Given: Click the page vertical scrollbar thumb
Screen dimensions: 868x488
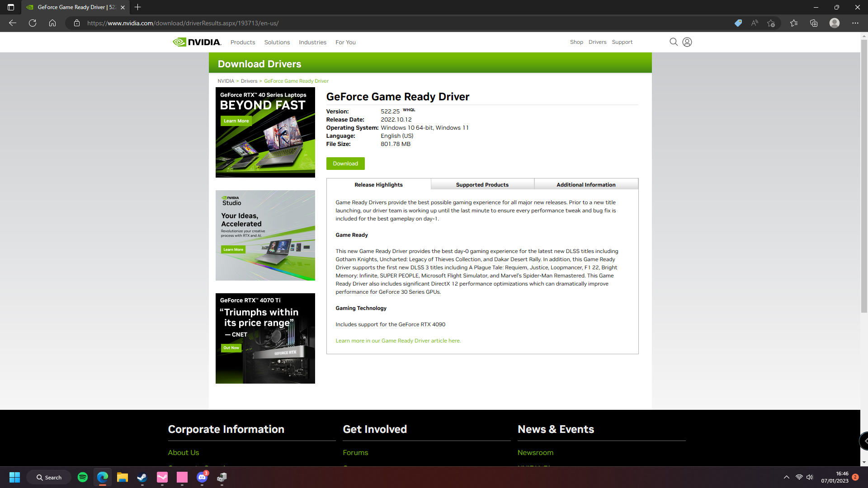Looking at the screenshot, I should (x=864, y=176).
